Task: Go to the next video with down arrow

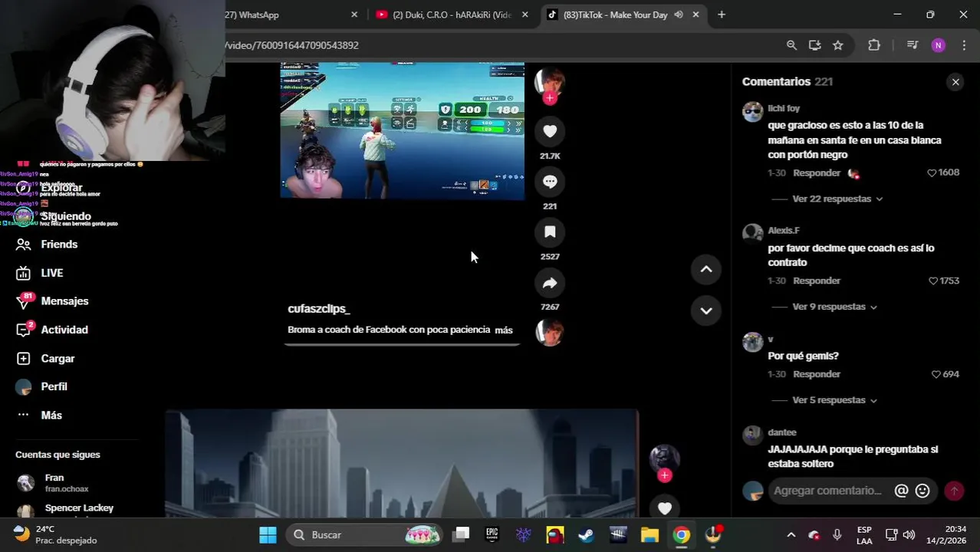Action: coord(706,310)
